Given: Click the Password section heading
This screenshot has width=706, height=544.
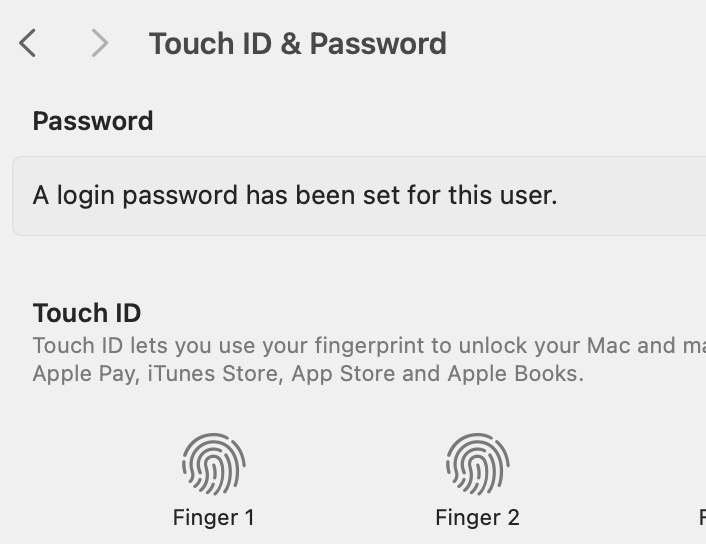Looking at the screenshot, I should tap(93, 121).
